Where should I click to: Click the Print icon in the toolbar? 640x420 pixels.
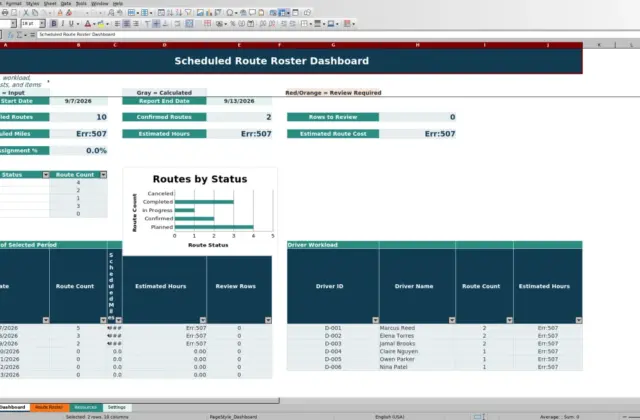(5, 13)
